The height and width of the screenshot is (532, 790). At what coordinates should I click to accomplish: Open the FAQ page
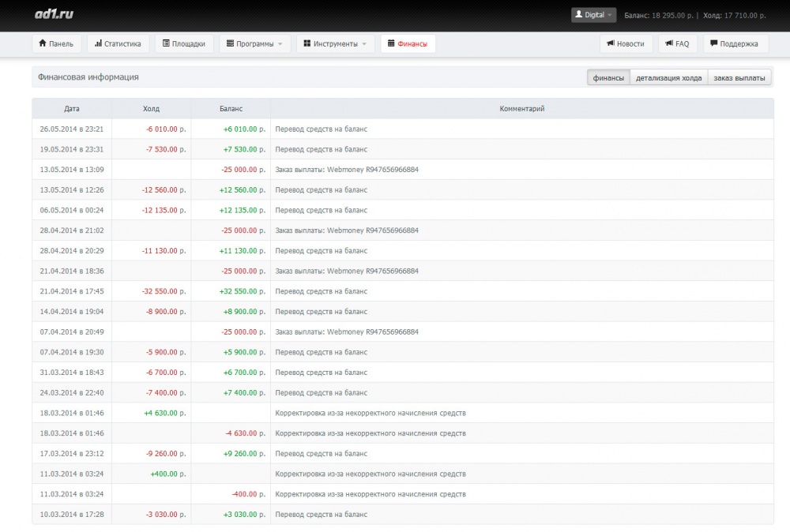[677, 43]
